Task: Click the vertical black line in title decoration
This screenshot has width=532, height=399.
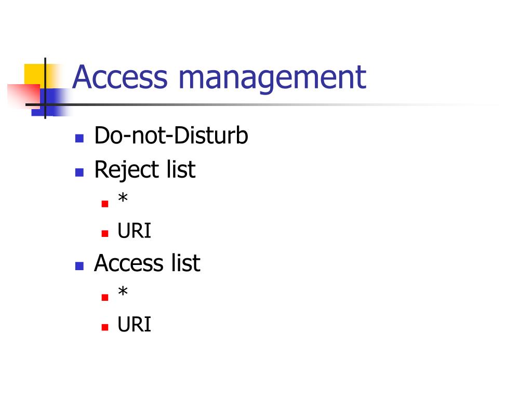Action: coord(45,88)
